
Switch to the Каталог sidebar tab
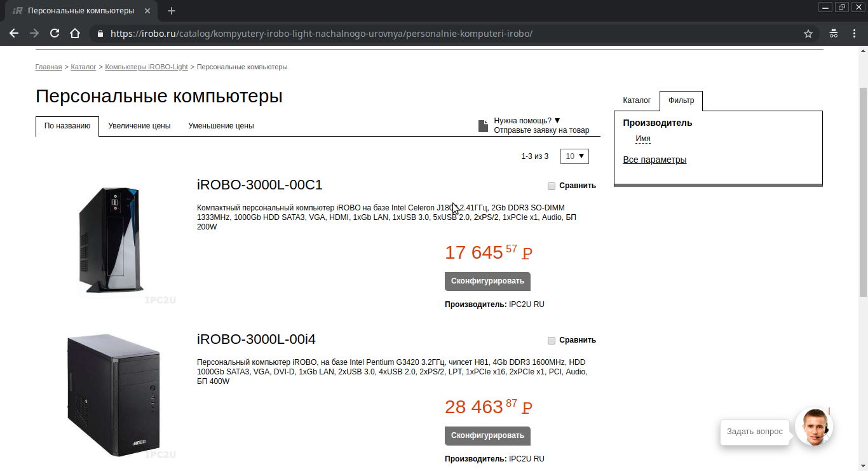pyautogui.click(x=637, y=100)
